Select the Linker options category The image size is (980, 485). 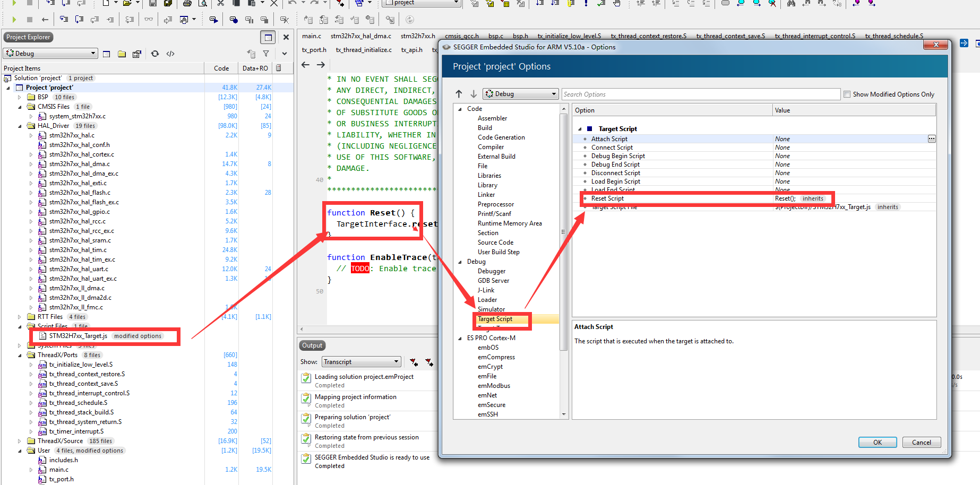pos(486,195)
